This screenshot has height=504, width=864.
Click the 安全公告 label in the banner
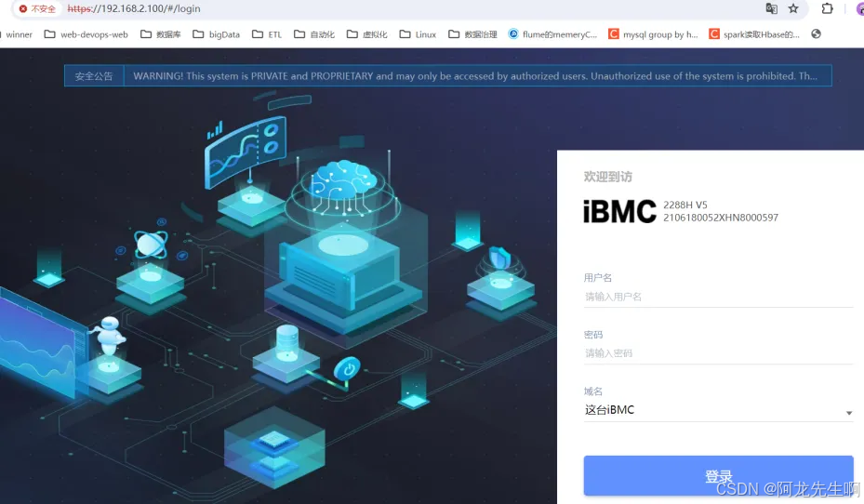pyautogui.click(x=94, y=76)
